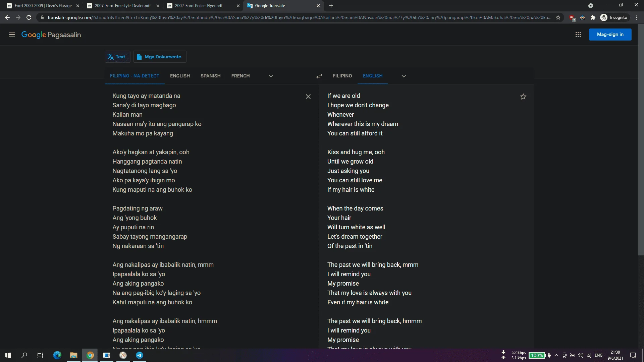Open File Explorer from taskbar
644x362 pixels.
[x=73, y=355]
